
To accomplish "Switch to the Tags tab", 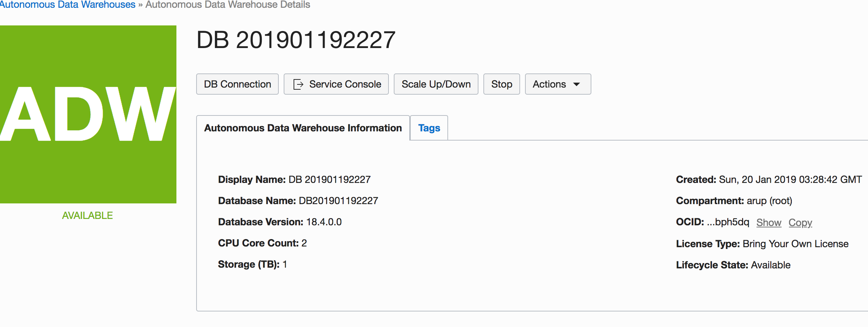I will point(429,128).
